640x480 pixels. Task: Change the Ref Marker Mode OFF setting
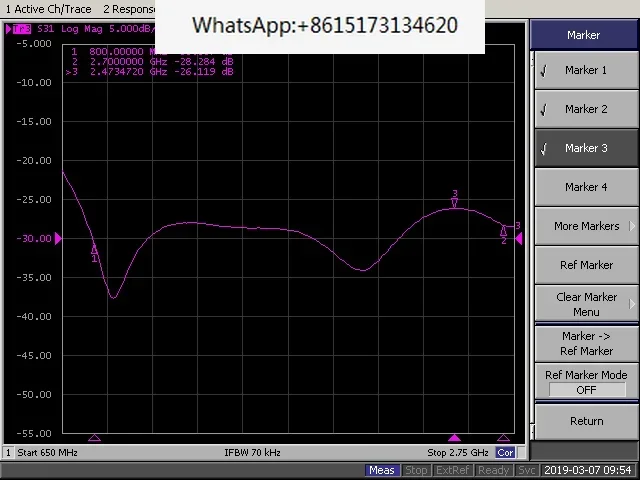(x=585, y=382)
